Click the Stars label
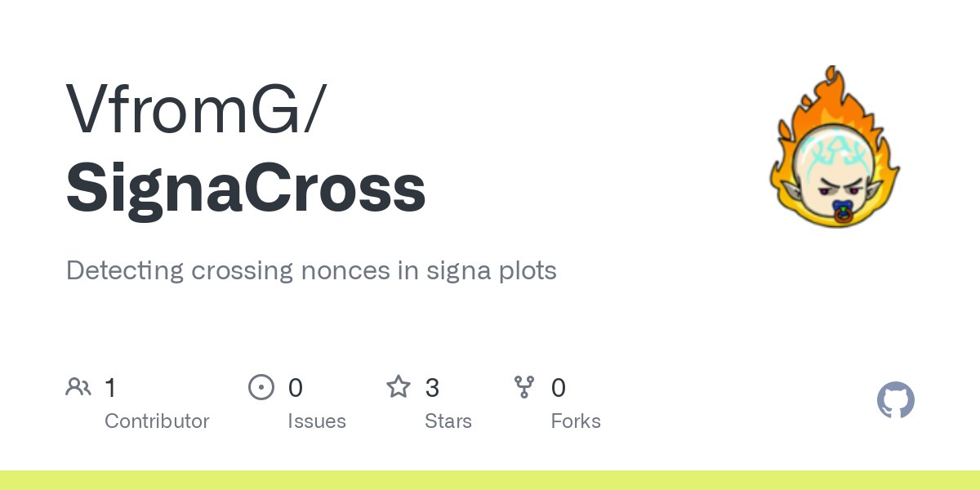This screenshot has height=490, width=980. pos(448,421)
